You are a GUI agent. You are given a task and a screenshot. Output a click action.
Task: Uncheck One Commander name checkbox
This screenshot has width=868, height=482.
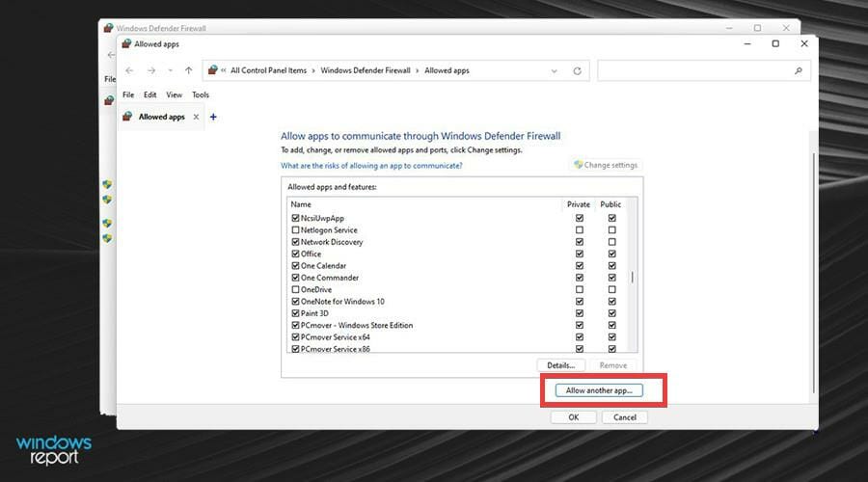(296, 278)
